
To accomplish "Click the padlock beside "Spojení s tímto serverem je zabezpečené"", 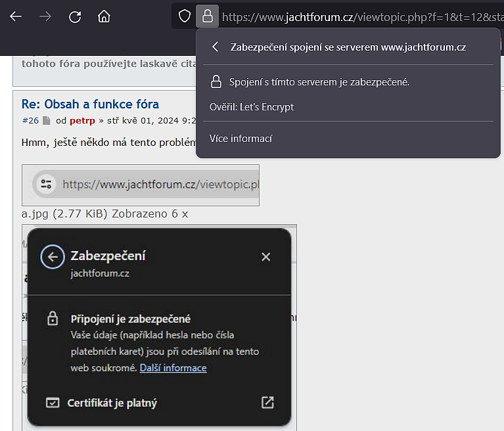I will (x=216, y=82).
